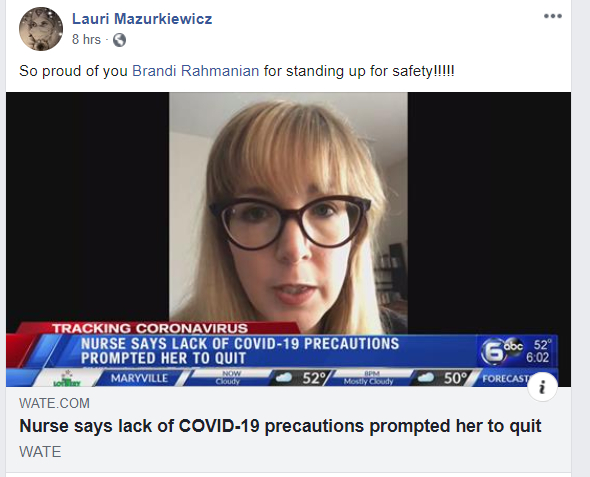Click the WATE.COM source domain label
This screenshot has width=590, height=477.
pos(54,403)
